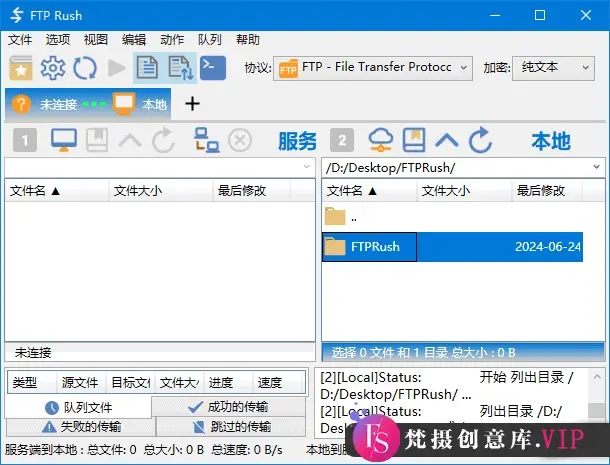The width and height of the screenshot is (610, 465).
Task: Click the 源文件 queue column header
Action: [x=81, y=383]
